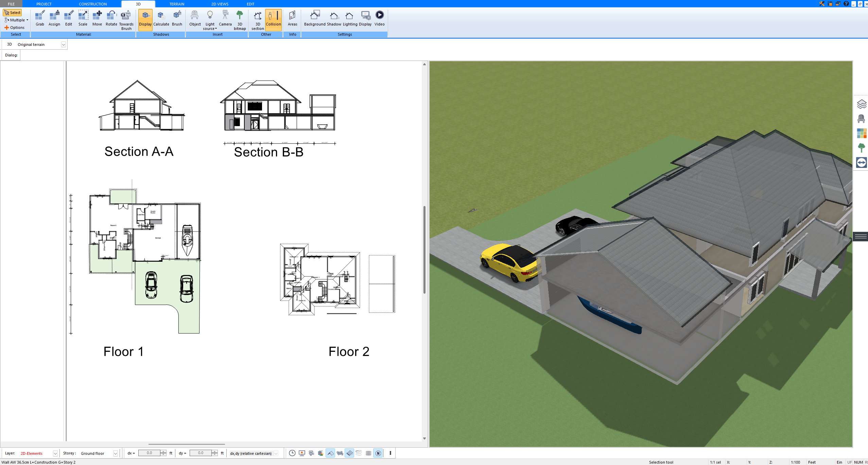Toggle the terrain contour lines button
Image resolution: width=868 pixels, height=465 pixels.
point(359,453)
